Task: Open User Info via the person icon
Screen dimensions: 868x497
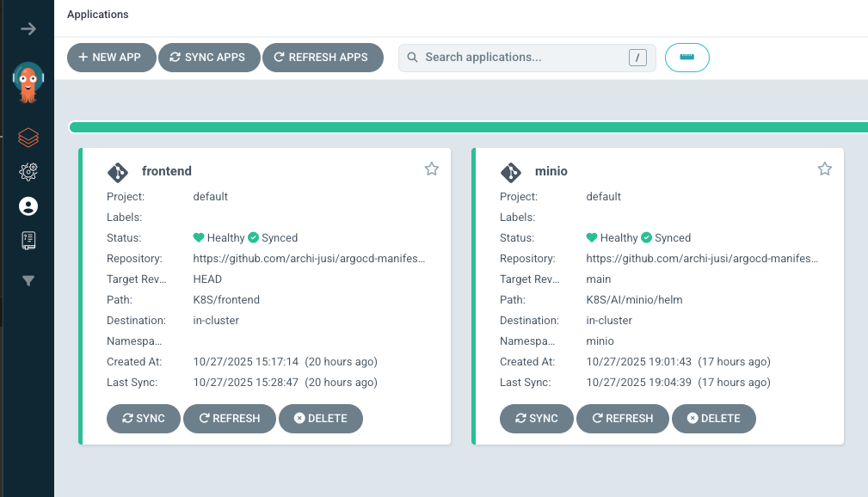Action: pos(28,206)
